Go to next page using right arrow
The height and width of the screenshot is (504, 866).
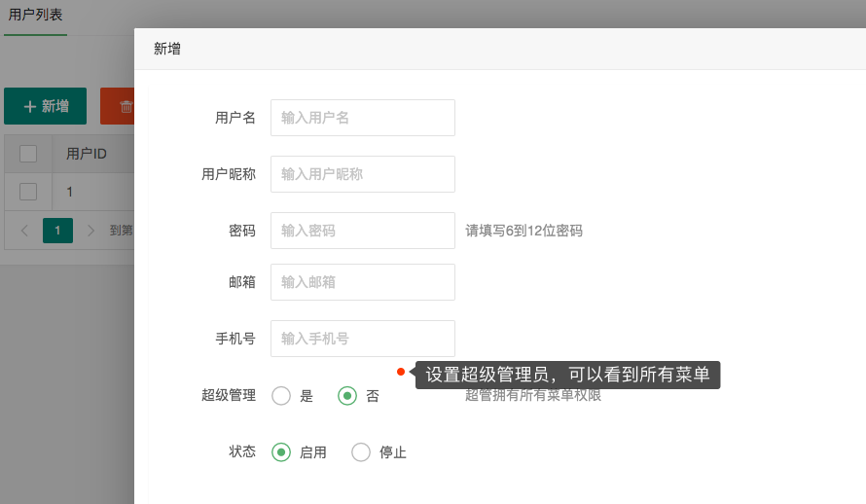90,231
